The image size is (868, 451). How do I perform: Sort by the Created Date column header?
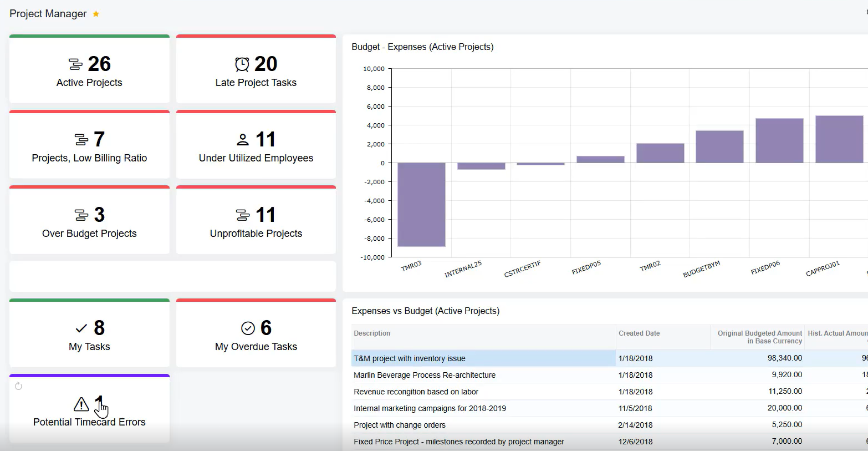click(639, 333)
